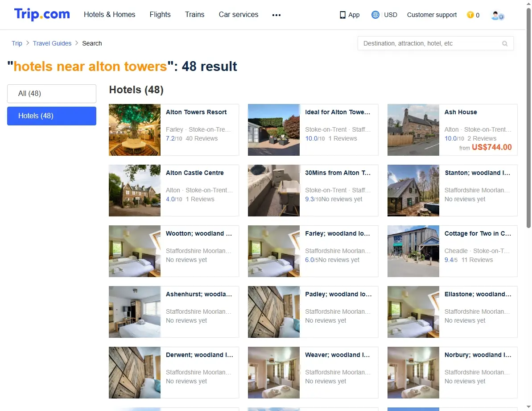Open Ellastone; woodland lodge thumbnail
This screenshot has width=532, height=411.
[x=413, y=312]
